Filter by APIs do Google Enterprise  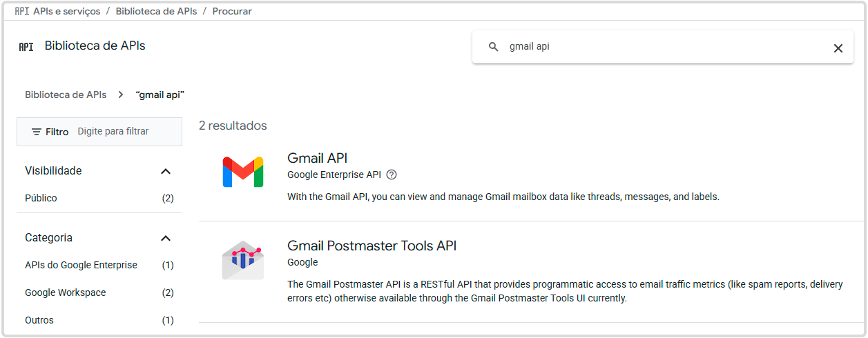(x=81, y=265)
